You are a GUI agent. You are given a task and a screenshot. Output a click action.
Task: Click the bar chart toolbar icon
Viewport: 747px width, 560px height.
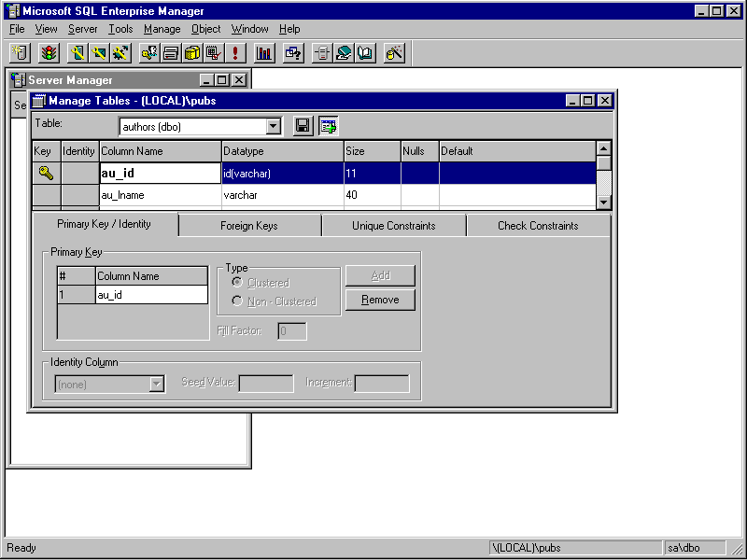[x=264, y=53]
